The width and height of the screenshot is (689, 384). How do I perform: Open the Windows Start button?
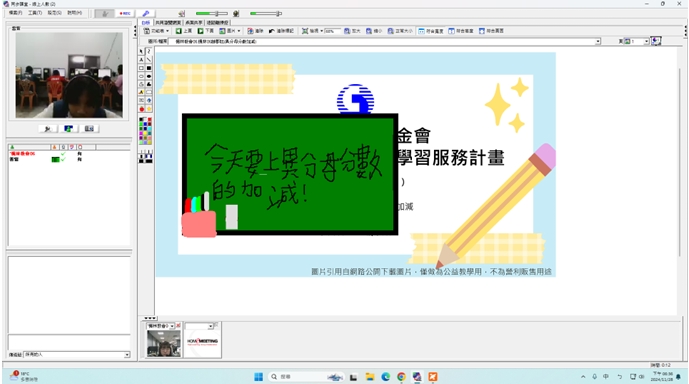[x=258, y=377]
